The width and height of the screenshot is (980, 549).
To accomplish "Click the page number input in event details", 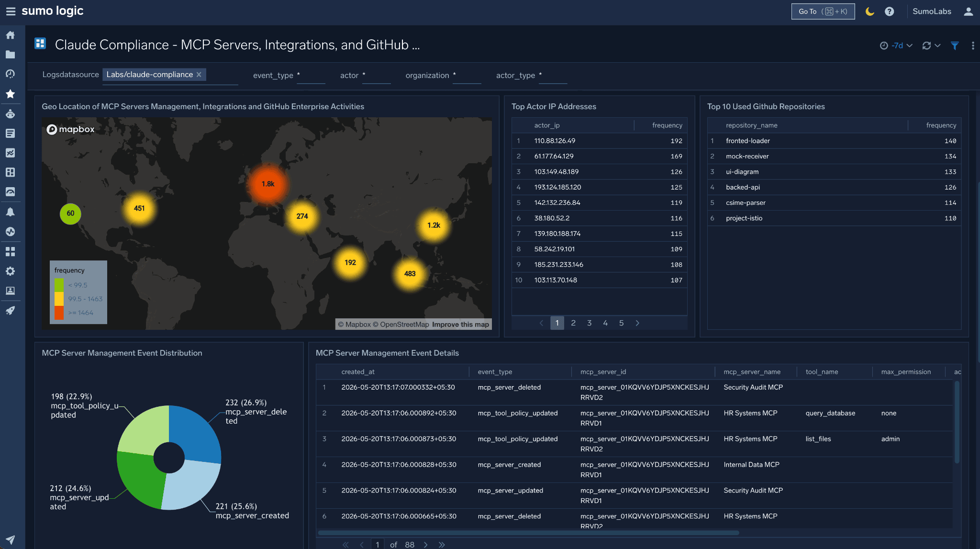I will (x=378, y=545).
